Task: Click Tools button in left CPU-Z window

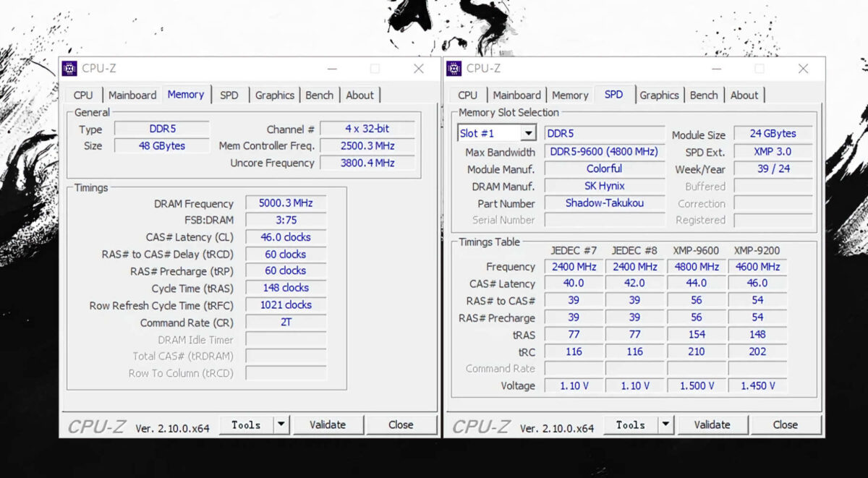Action: [246, 424]
